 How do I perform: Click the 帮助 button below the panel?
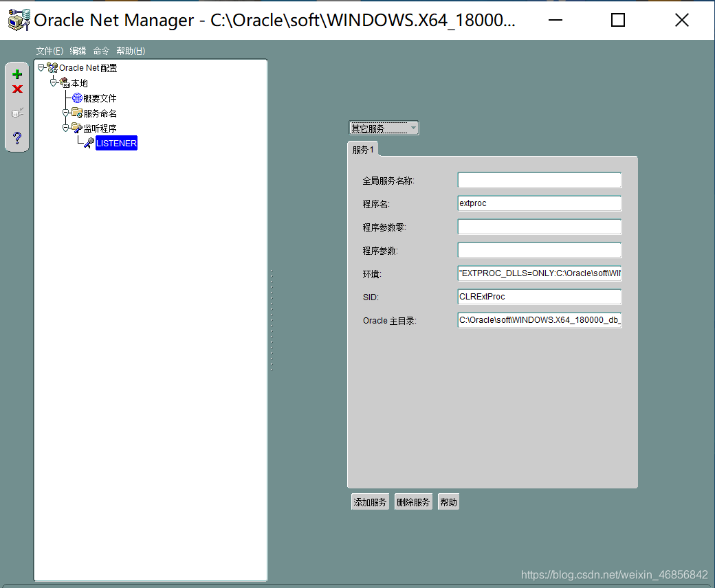click(449, 502)
